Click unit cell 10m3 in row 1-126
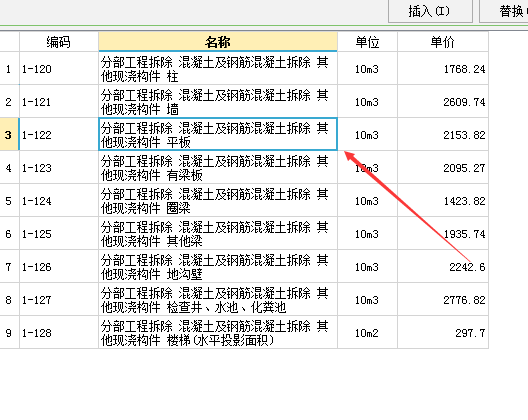528x420 pixels. (x=367, y=266)
